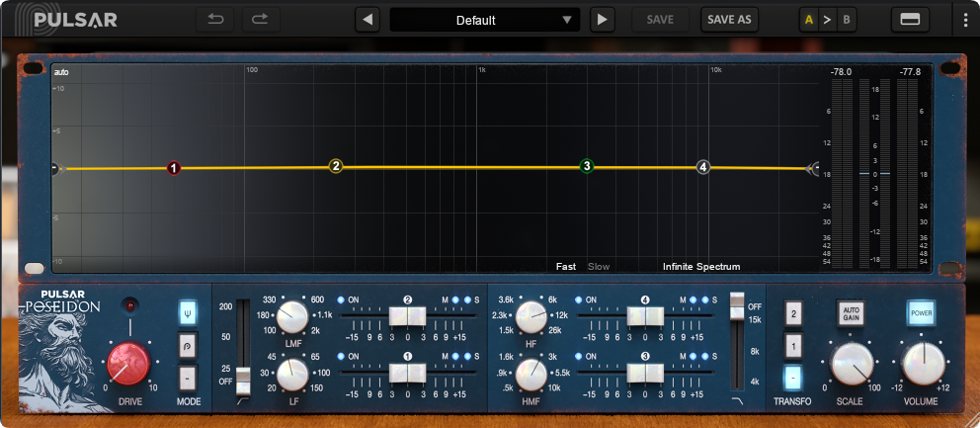The width and height of the screenshot is (980, 428).
Task: Enable Side light on band 2
Action: [467, 300]
